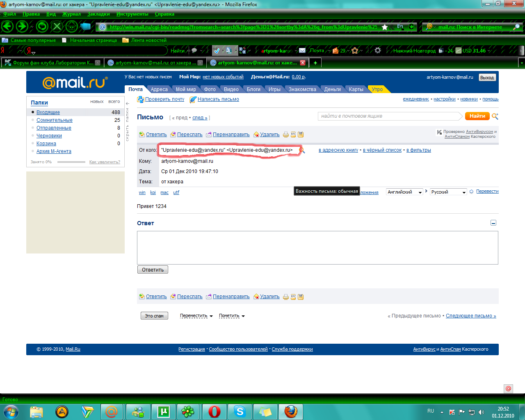
Task: Open the source language dropdown showing Английский
Action: 404,192
